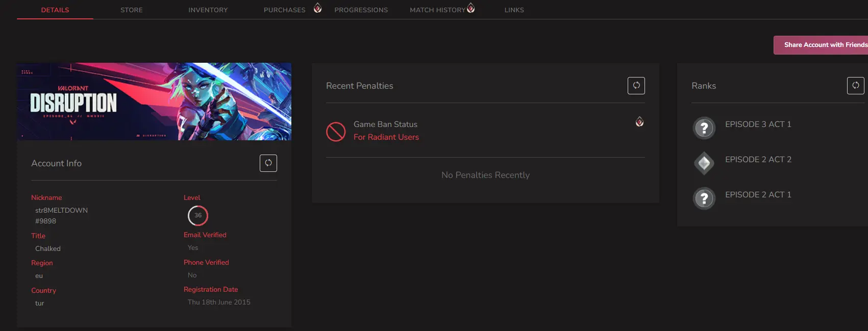Go to the Purchases tab
The width and height of the screenshot is (868, 331).
[284, 10]
